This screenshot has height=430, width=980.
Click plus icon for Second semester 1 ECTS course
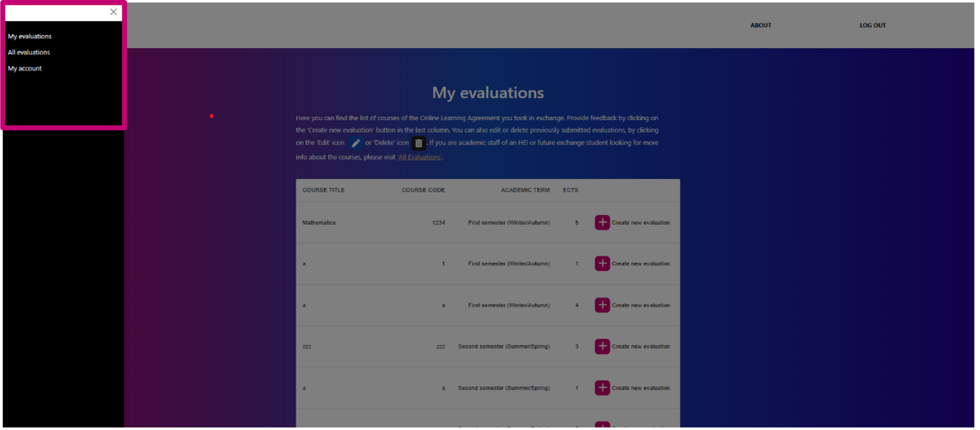602,388
